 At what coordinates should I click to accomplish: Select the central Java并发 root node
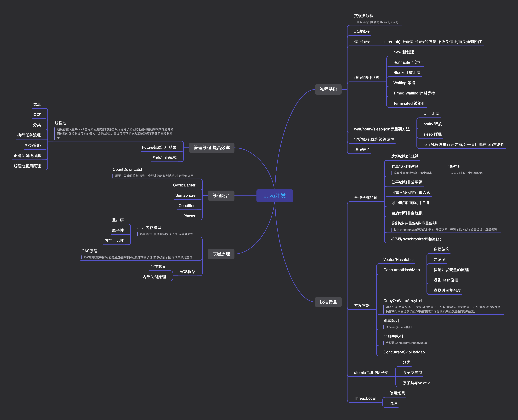[274, 195]
